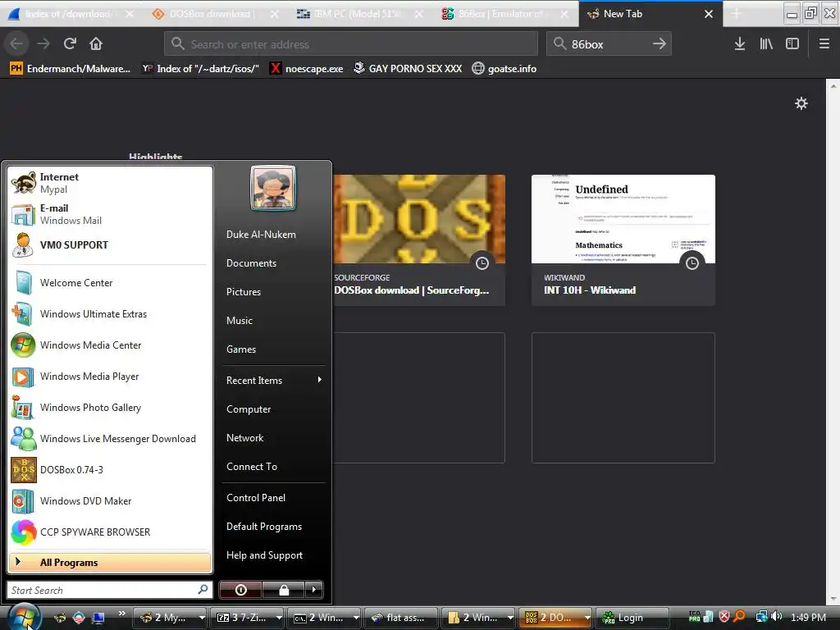Image resolution: width=840 pixels, height=630 pixels.
Task: Open INT 10H Wikiwand highlight card
Action: tap(623, 240)
